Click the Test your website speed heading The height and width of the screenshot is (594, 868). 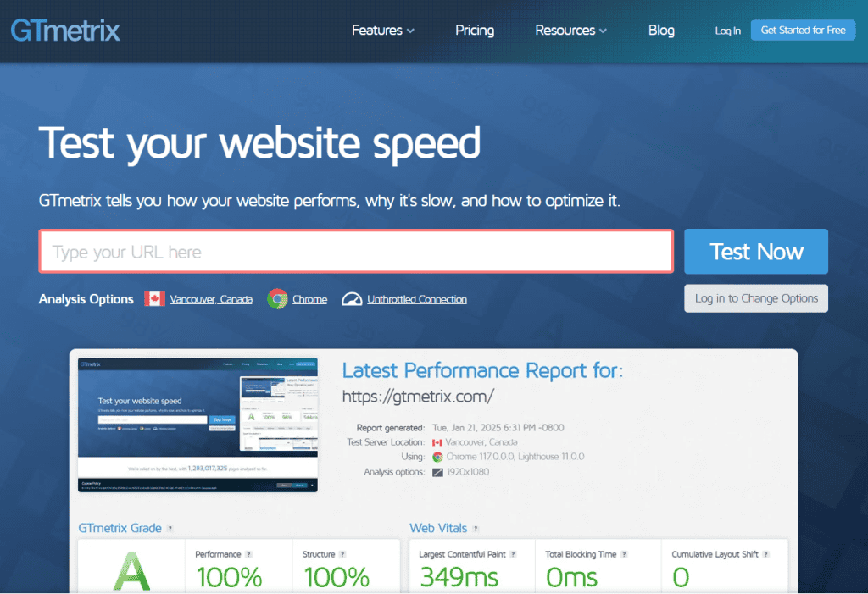tap(259, 145)
